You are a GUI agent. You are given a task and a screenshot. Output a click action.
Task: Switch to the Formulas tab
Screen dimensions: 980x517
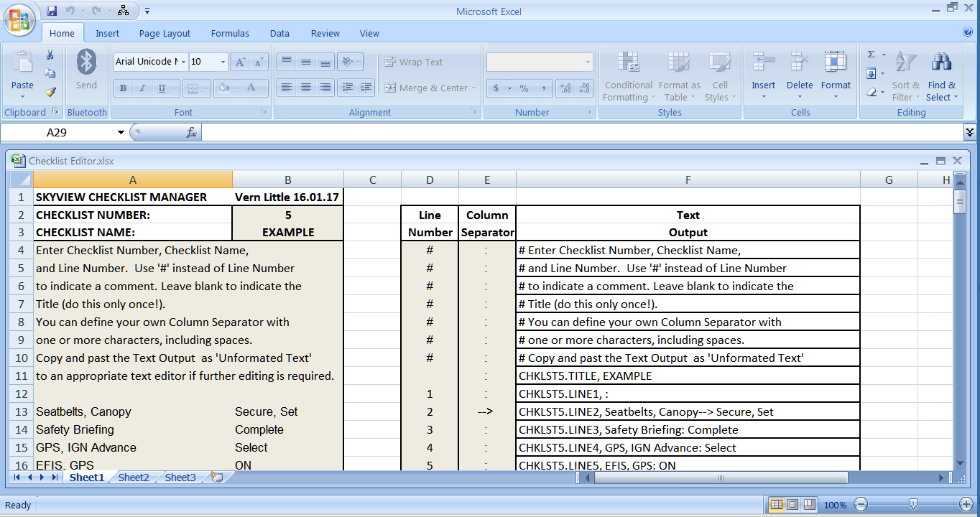tap(230, 33)
